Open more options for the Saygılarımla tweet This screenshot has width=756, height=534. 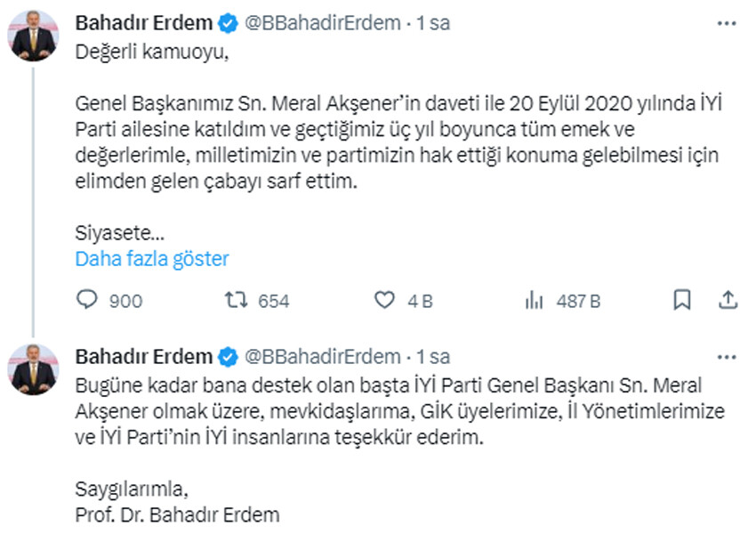[726, 357]
